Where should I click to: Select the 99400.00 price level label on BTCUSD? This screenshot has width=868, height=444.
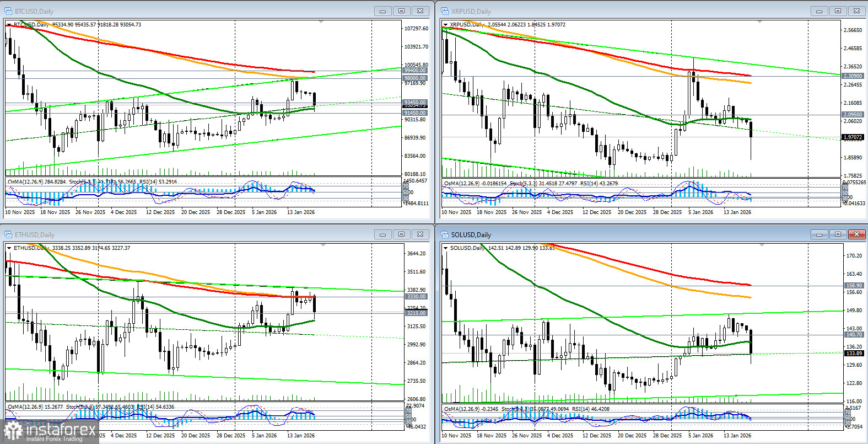tap(415, 71)
